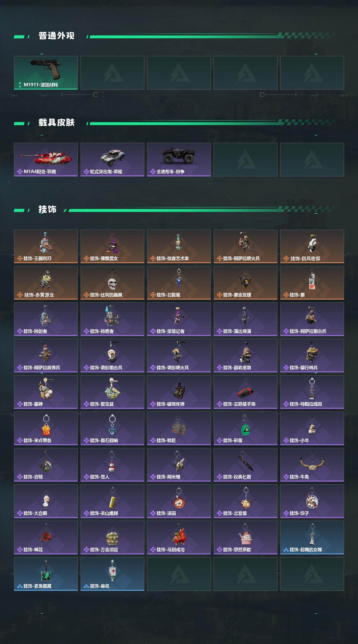Select the 挂饰-牛角 horns charm

coord(312,465)
